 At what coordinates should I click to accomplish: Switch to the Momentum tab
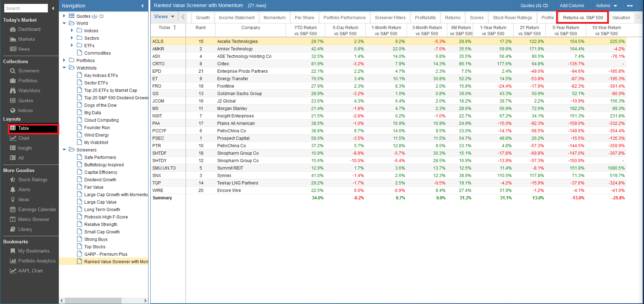point(274,18)
